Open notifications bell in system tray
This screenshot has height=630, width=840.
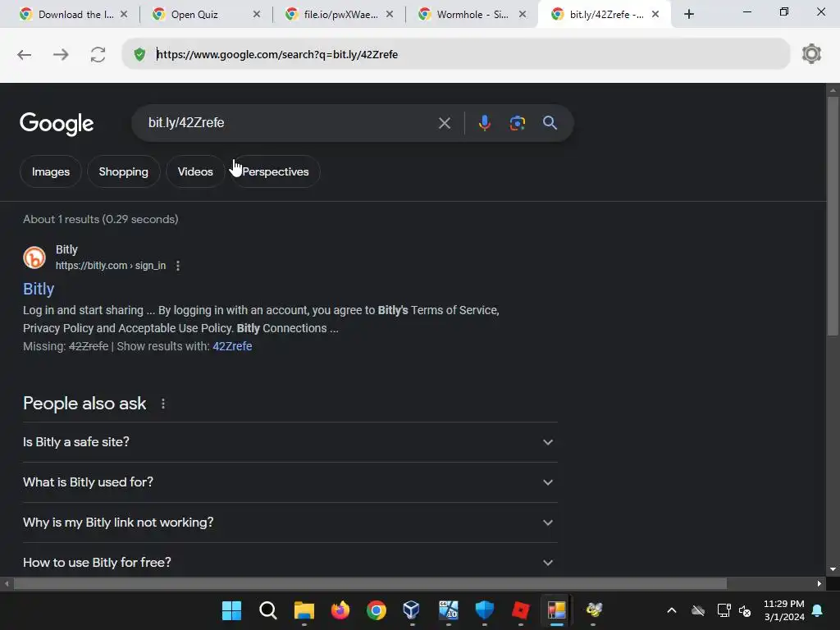[818, 610]
